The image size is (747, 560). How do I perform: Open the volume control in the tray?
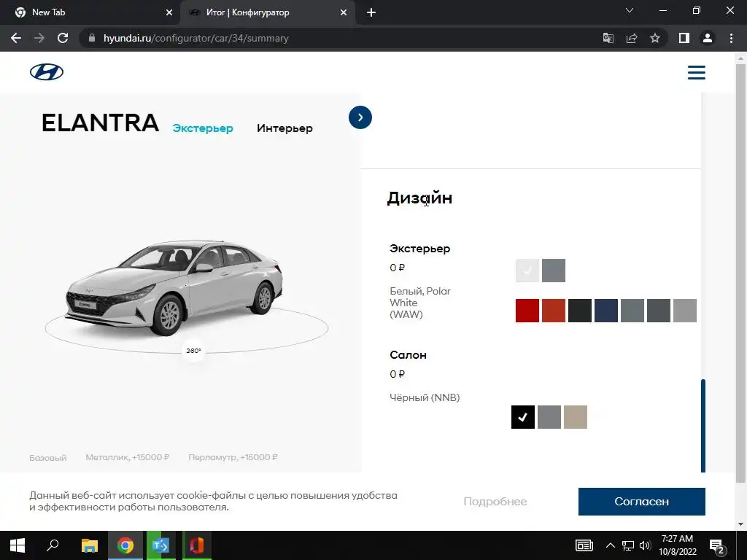645,545
